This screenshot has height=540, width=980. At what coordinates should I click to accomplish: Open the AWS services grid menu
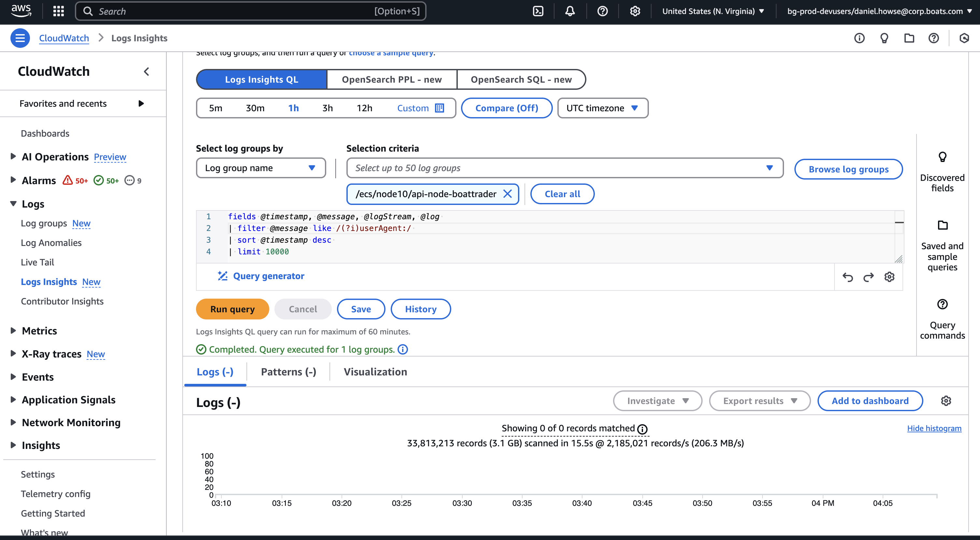58,11
